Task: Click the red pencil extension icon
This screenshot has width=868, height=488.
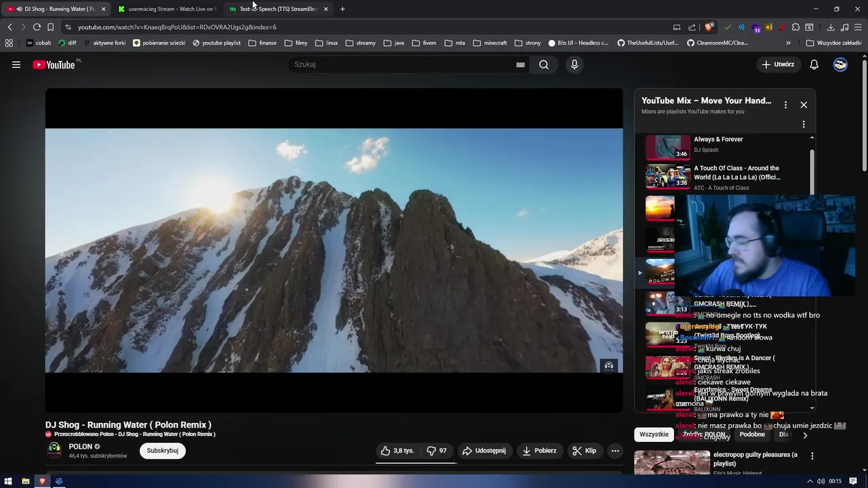Action: point(782,27)
